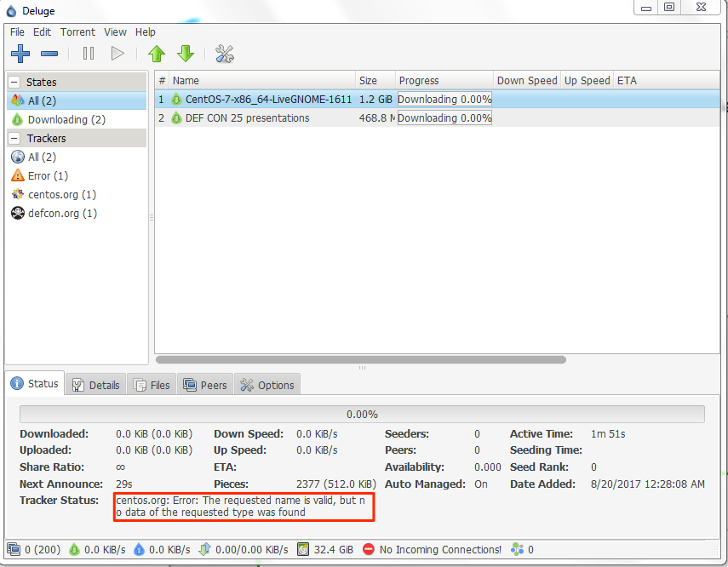This screenshot has width=728, height=567.
Task: Filter by centos.org (1) tracker
Action: 62,195
